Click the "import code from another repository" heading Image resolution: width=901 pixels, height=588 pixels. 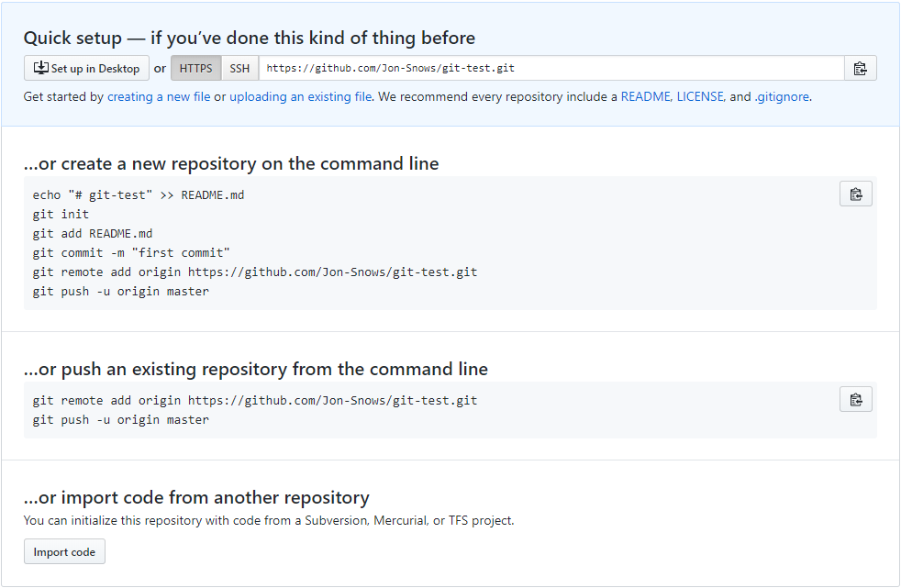[196, 498]
